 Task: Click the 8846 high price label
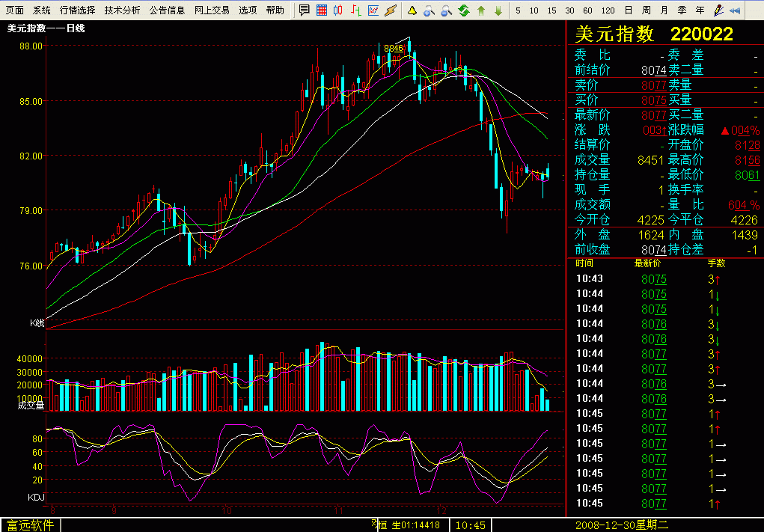click(393, 48)
